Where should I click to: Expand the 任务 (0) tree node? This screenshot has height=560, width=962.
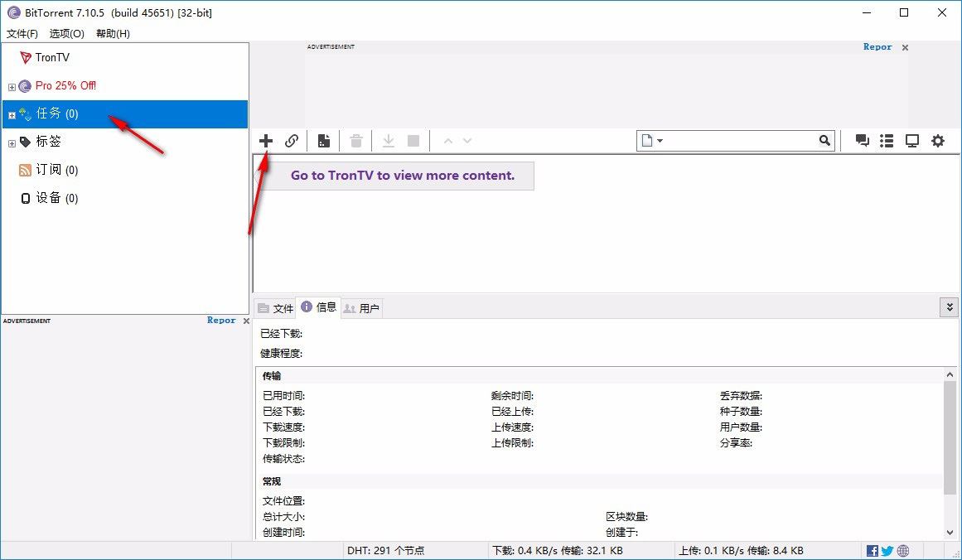coord(12,115)
